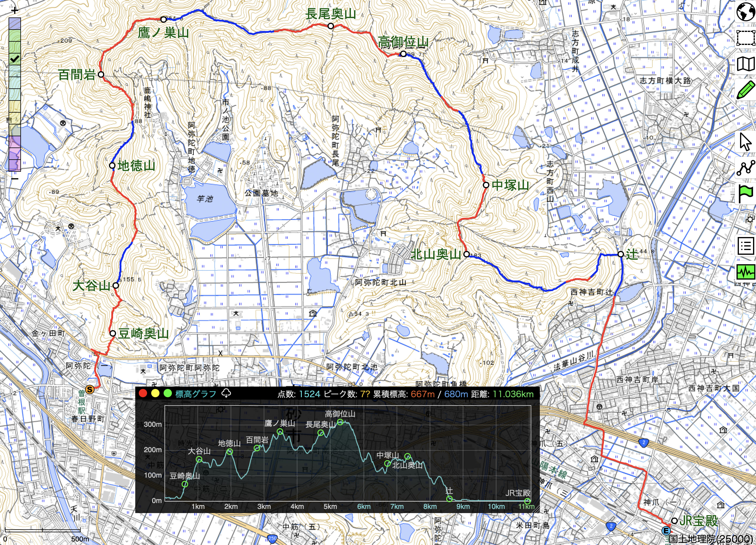The image size is (756, 545).
Task: Toggle the green elevation graph icon
Action: [745, 272]
